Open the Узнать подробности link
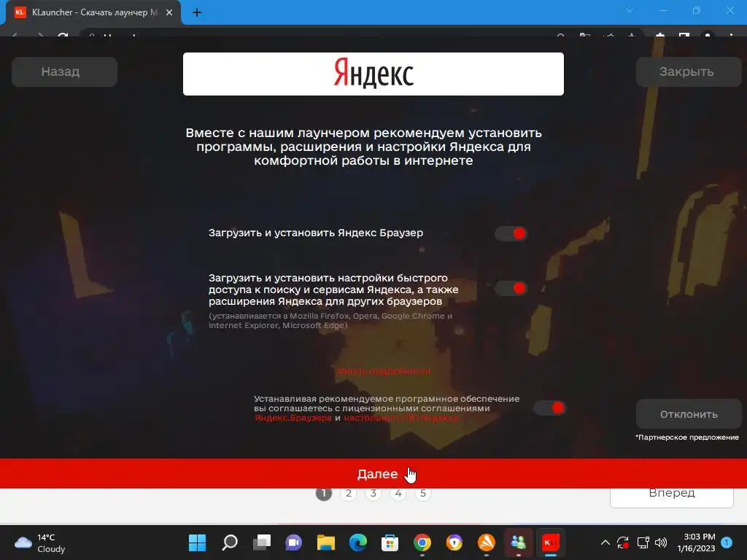Image resolution: width=747 pixels, height=560 pixels. click(x=384, y=371)
